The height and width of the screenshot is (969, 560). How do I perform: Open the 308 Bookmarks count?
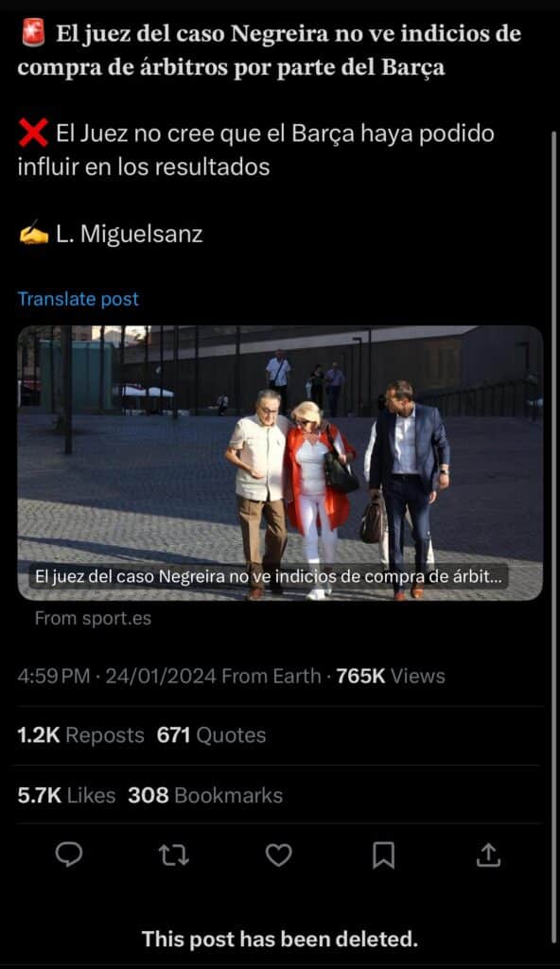pos(205,795)
